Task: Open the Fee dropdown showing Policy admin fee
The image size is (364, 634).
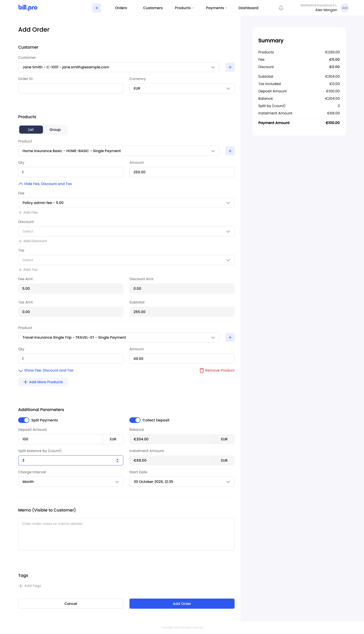Action: click(126, 203)
